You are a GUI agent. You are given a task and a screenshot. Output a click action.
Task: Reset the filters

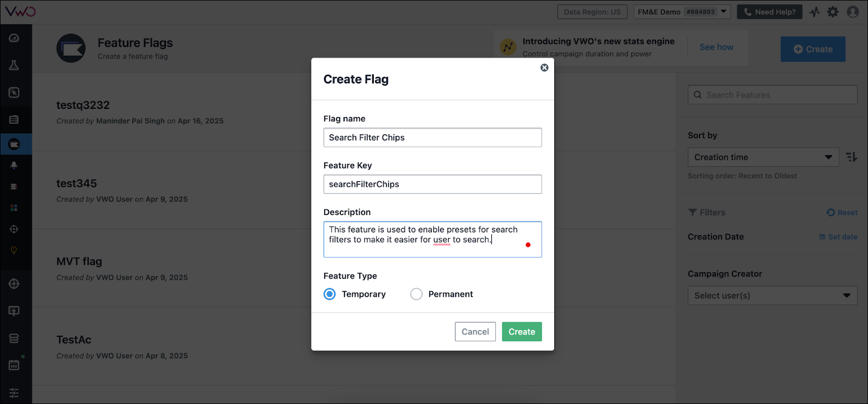tap(842, 213)
